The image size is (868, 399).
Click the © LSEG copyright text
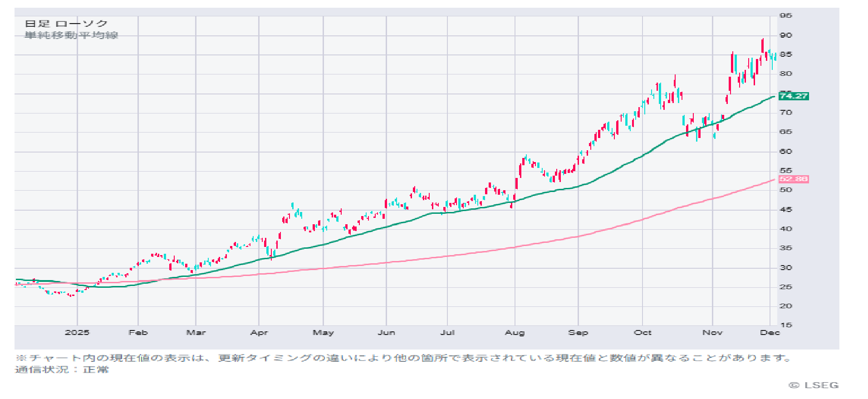coord(814,385)
